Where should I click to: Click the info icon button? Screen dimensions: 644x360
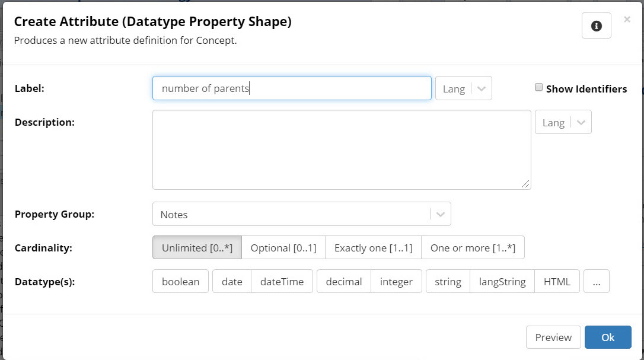point(596,26)
